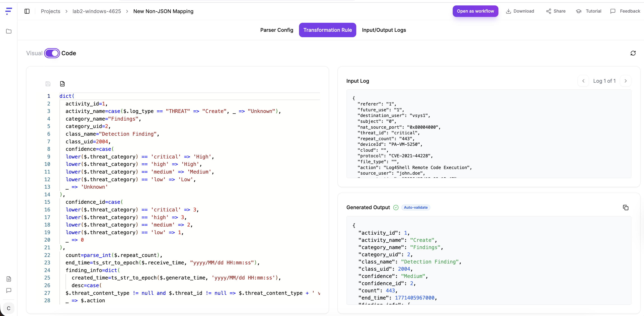
Task: Switch the Visual/Code toggle
Action: (x=52, y=53)
